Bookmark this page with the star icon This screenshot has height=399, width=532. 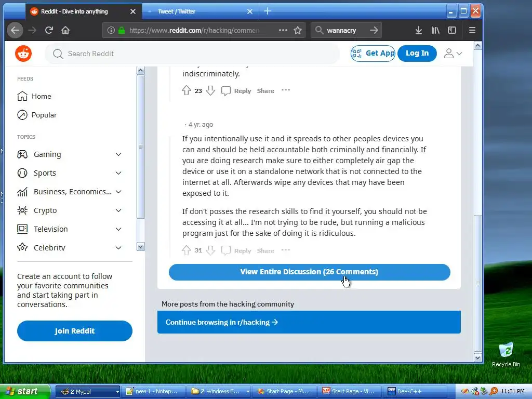(x=298, y=30)
